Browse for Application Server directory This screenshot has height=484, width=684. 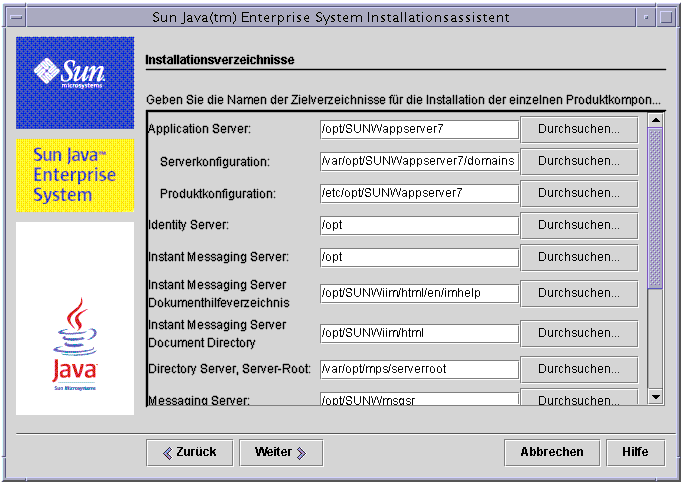(579, 129)
